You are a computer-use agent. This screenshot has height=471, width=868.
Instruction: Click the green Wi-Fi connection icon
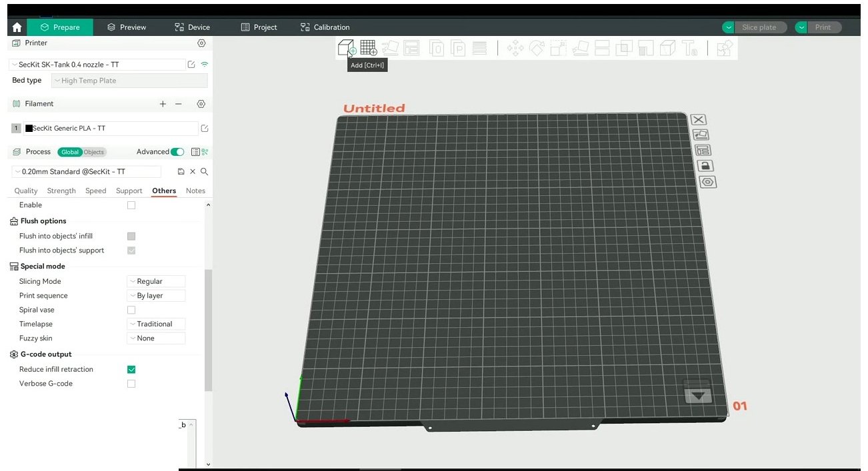tap(205, 65)
